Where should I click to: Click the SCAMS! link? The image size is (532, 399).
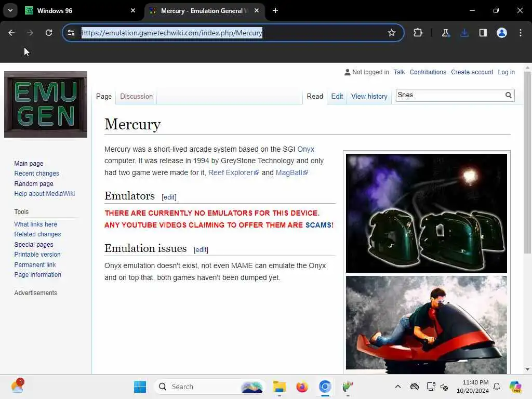point(320,225)
